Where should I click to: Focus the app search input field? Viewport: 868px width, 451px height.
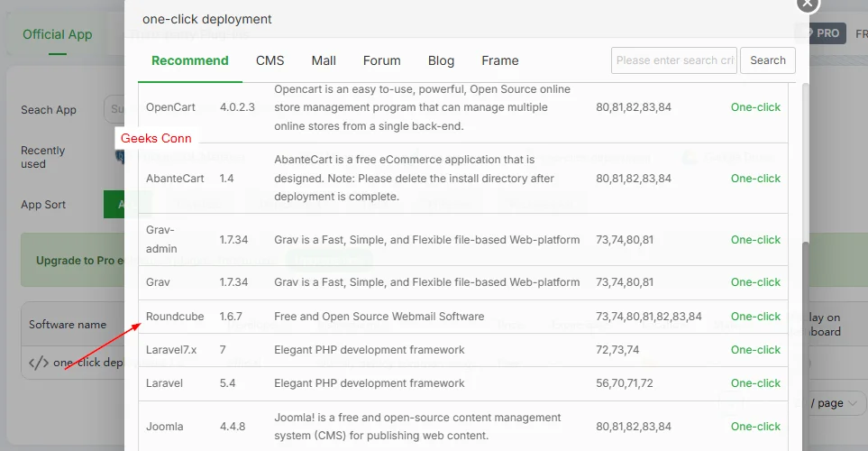[x=673, y=60]
